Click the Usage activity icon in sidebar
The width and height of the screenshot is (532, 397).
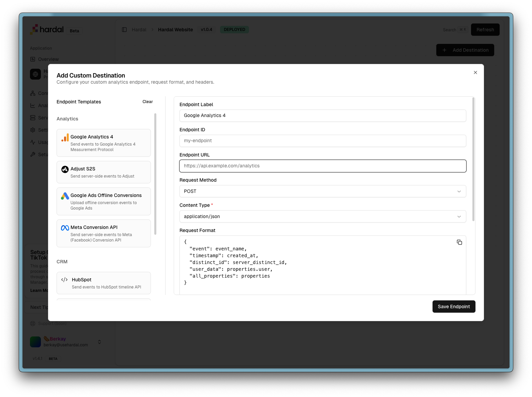click(33, 142)
